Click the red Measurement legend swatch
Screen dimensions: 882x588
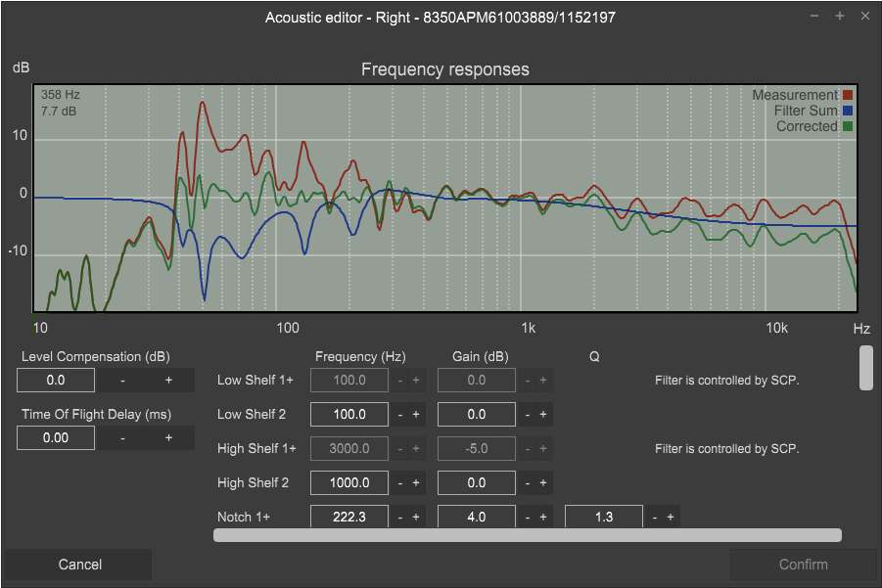(x=849, y=95)
